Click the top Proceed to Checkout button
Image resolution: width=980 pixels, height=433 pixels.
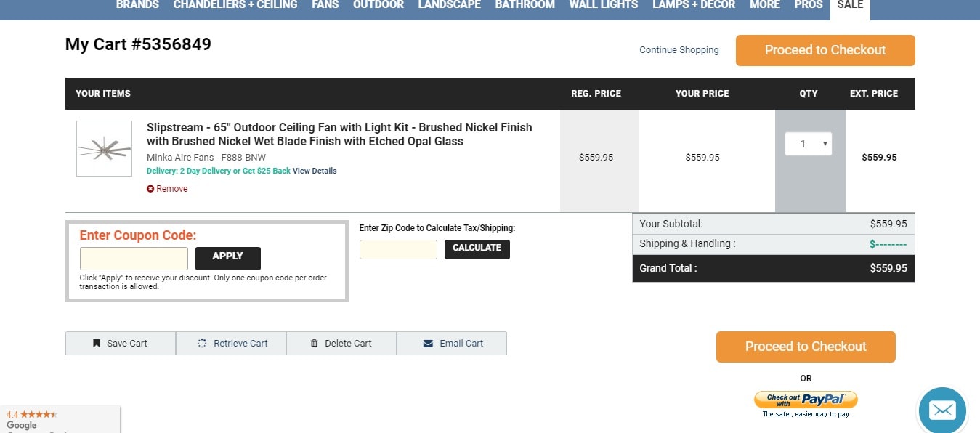pos(825,50)
